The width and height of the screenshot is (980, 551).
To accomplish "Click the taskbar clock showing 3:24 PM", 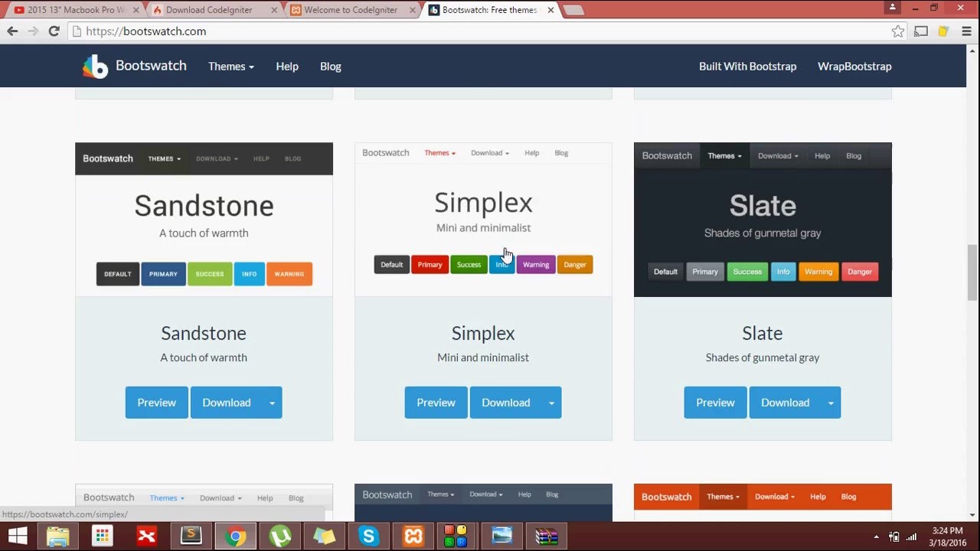I will pos(948,536).
